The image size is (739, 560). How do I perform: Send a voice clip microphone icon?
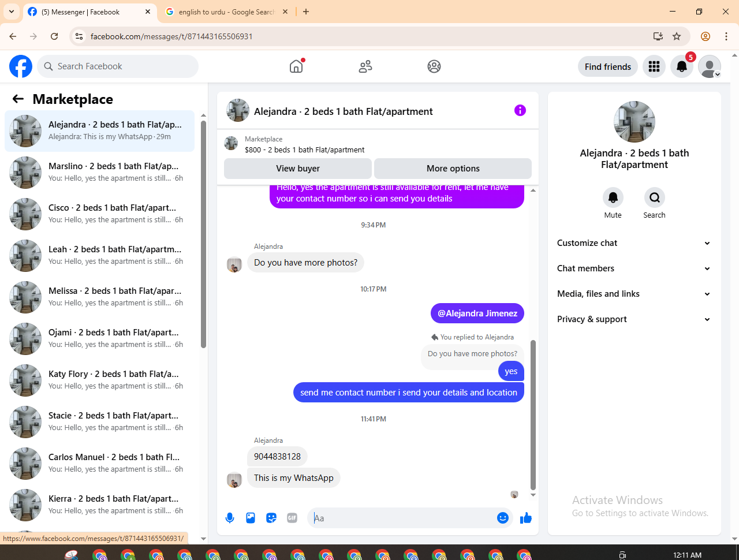point(230,518)
